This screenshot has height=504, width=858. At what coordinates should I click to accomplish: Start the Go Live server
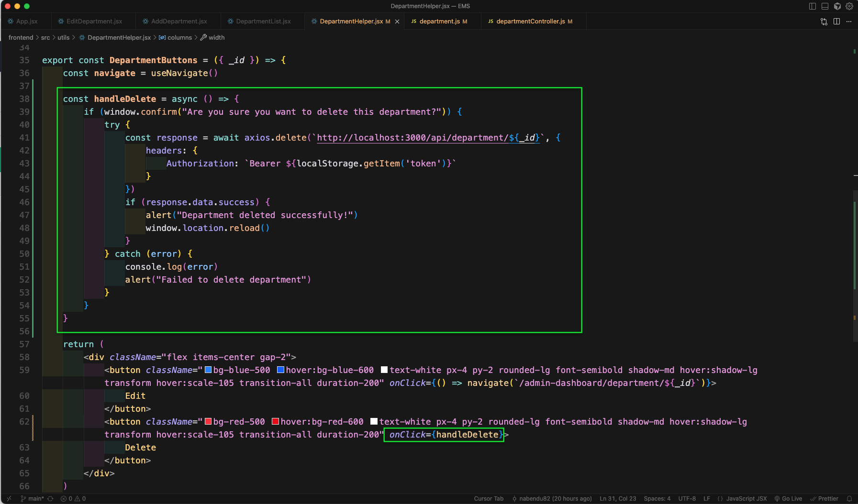pos(788,499)
